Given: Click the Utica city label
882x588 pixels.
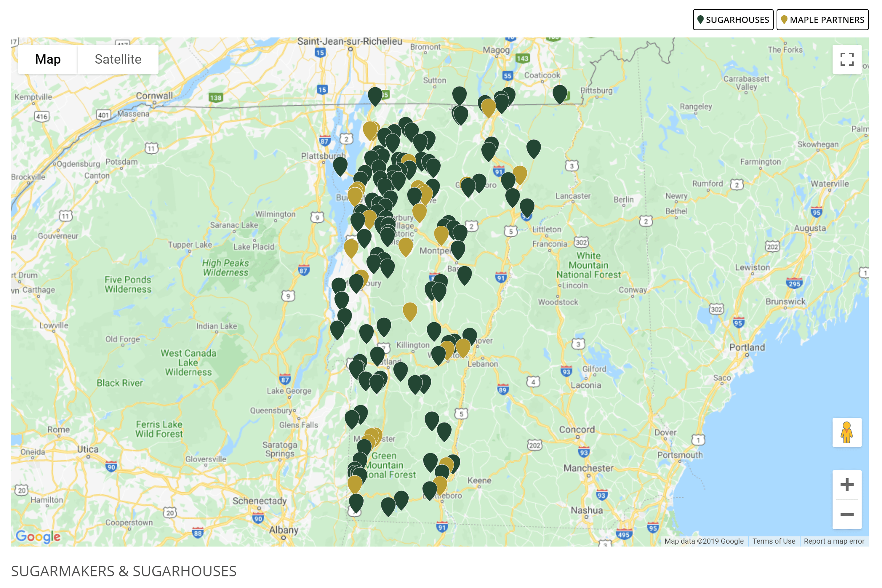Looking at the screenshot, I should 88,449.
